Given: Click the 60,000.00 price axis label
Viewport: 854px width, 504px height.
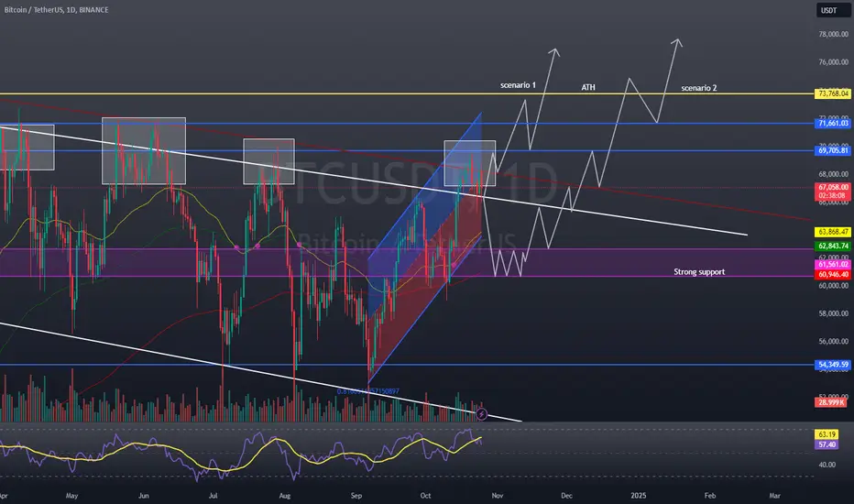Looking at the screenshot, I should [x=833, y=286].
